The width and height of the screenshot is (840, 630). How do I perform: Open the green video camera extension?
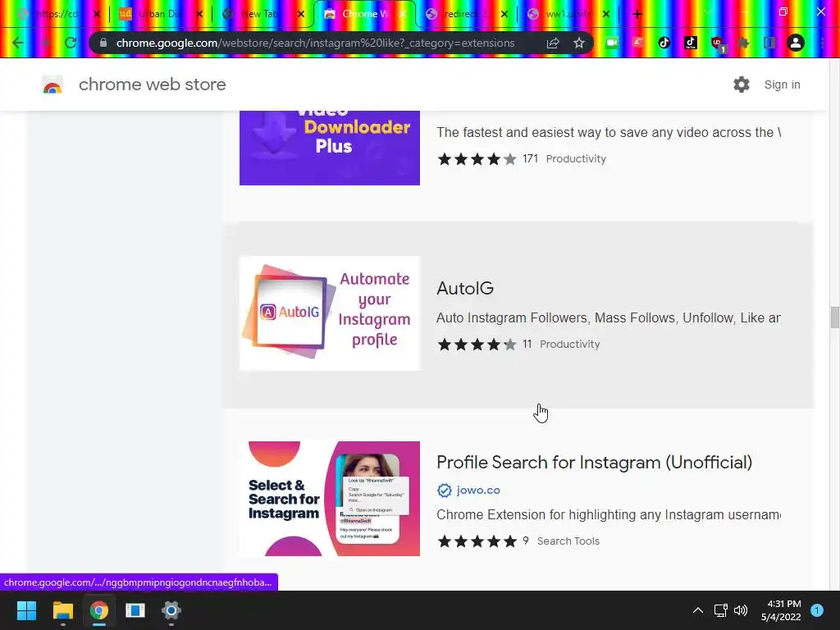click(x=612, y=43)
